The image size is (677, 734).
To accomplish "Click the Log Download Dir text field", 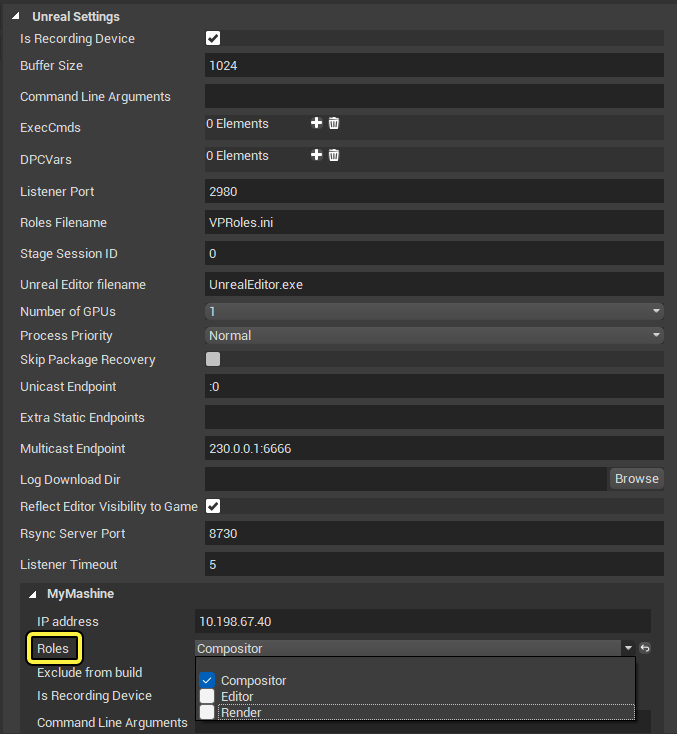I will click(x=406, y=479).
